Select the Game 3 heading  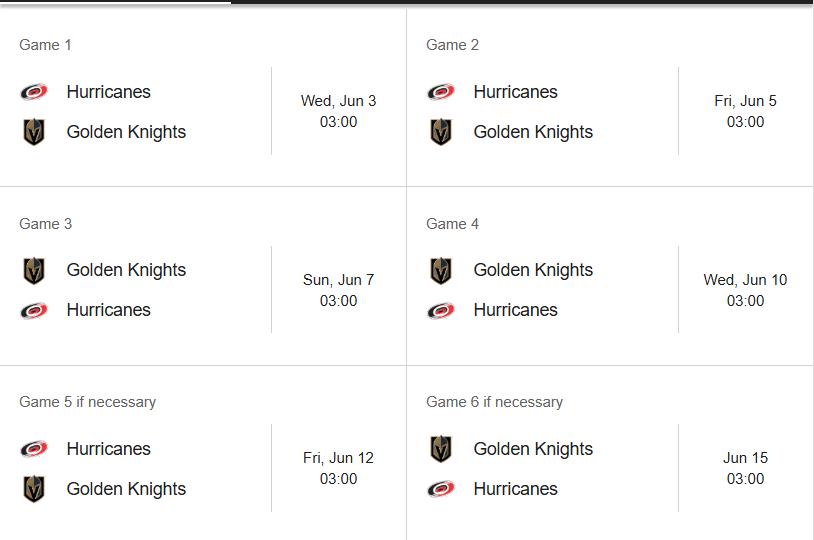(x=46, y=224)
